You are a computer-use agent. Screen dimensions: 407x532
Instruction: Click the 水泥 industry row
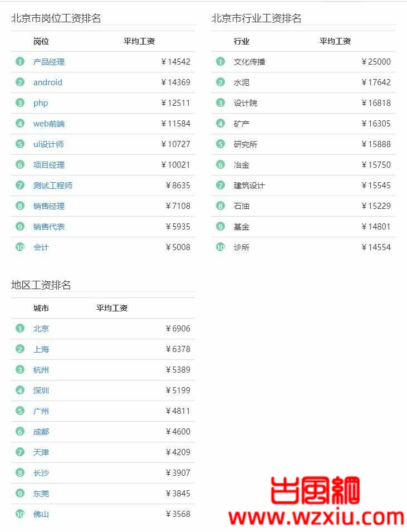pos(303,82)
